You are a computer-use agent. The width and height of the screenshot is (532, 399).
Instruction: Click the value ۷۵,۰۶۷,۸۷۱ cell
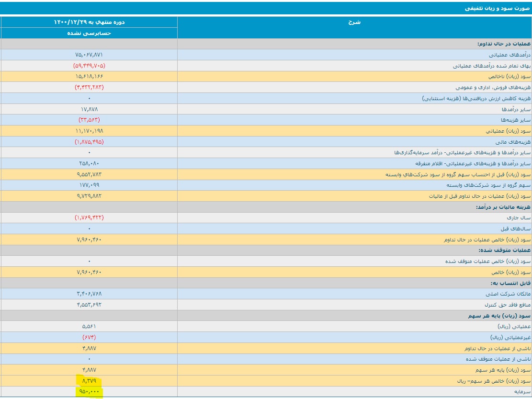89,55
